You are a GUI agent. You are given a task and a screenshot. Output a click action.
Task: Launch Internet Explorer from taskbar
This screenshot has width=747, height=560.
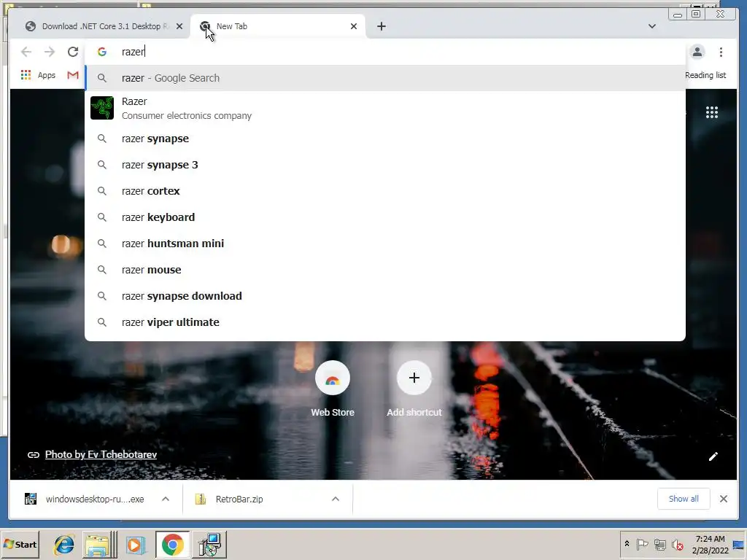pyautogui.click(x=64, y=544)
